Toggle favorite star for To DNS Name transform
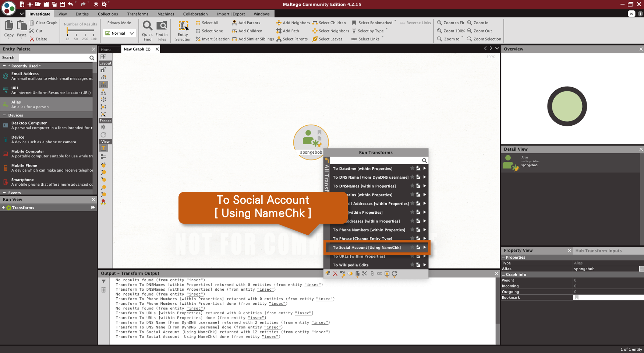Viewport: 644px width, 353px height. (x=412, y=177)
